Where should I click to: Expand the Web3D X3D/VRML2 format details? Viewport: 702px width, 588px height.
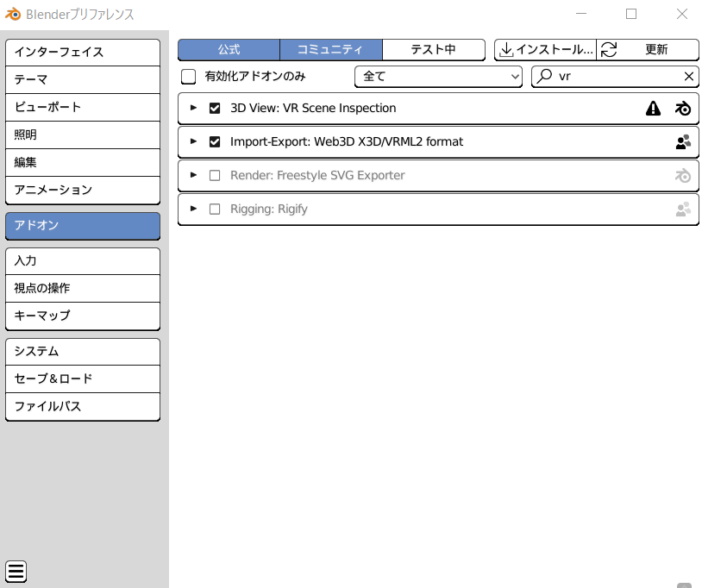click(193, 141)
